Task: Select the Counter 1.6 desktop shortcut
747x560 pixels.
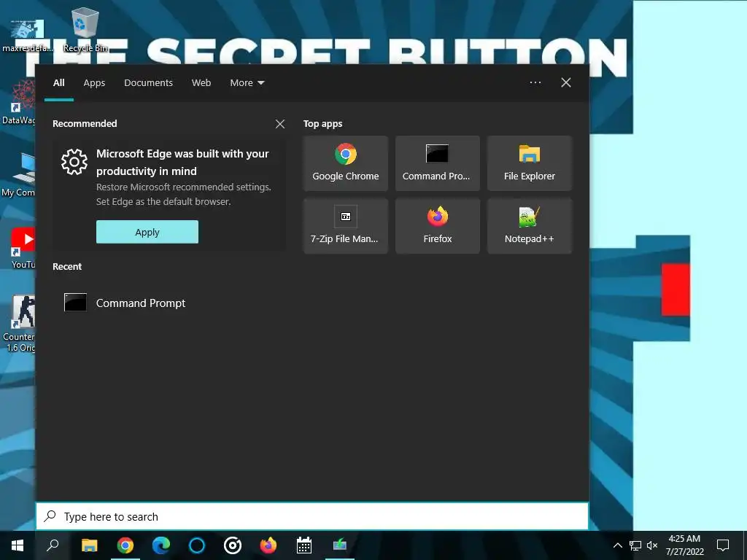Action: pyautogui.click(x=19, y=324)
